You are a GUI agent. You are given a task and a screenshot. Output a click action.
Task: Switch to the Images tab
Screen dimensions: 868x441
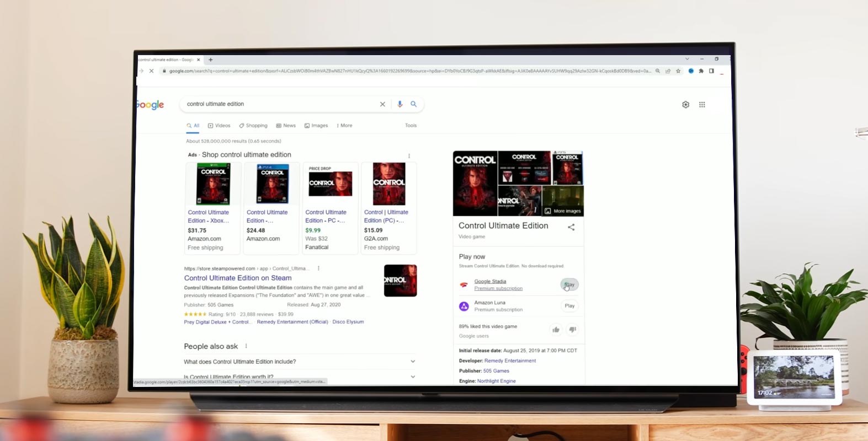[x=316, y=126]
